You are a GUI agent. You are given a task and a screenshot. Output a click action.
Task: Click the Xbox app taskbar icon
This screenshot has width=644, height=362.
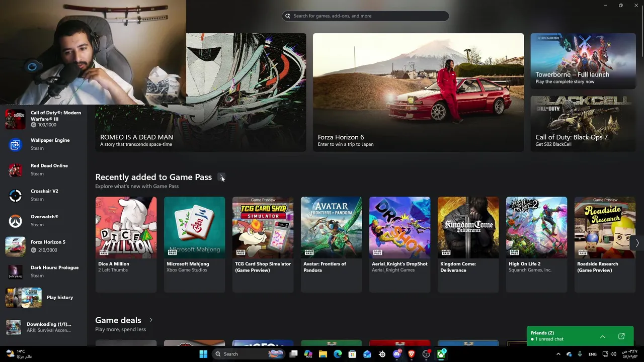pos(441,354)
